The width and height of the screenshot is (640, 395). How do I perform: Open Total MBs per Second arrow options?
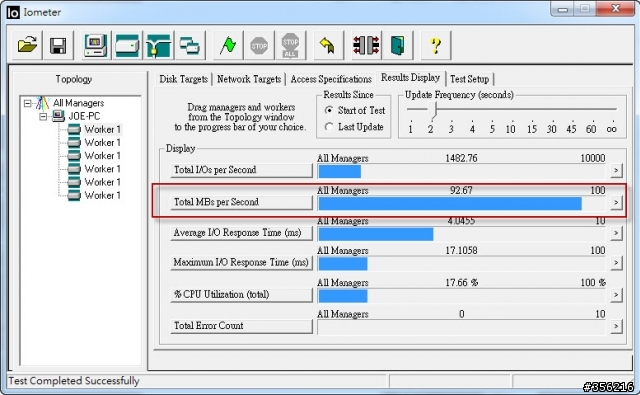(x=616, y=202)
